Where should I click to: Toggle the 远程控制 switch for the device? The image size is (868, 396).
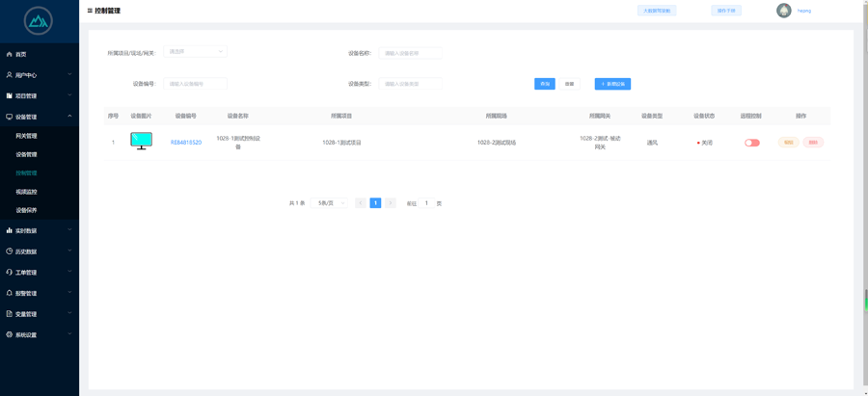(x=751, y=143)
